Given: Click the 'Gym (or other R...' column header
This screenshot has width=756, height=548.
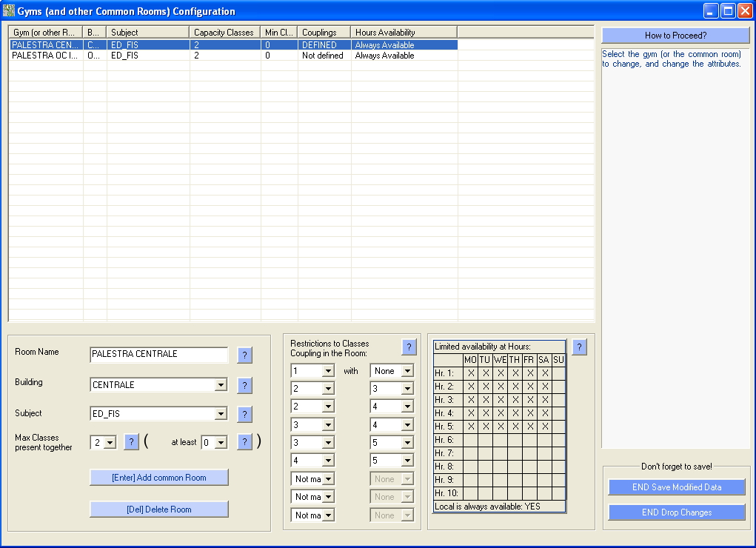Looking at the screenshot, I should (x=46, y=33).
